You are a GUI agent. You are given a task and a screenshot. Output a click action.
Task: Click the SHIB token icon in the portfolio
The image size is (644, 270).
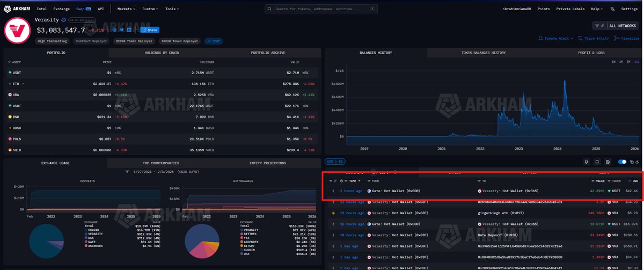point(10,150)
